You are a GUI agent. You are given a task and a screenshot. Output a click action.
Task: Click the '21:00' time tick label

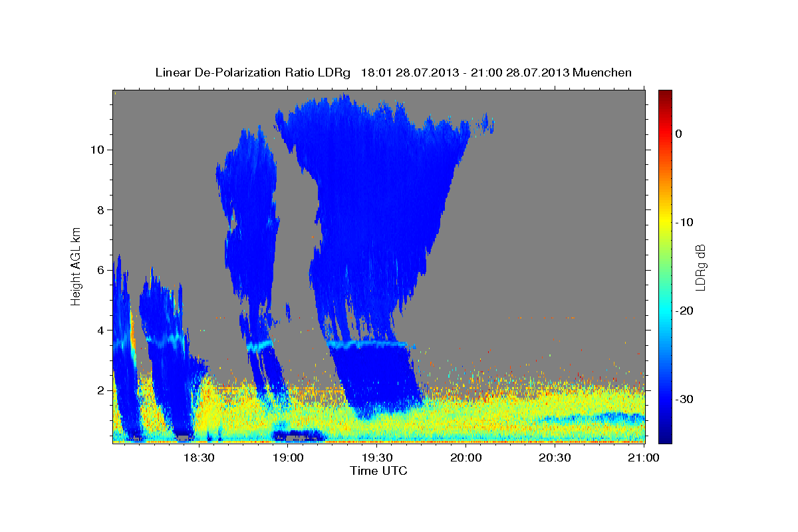pyautogui.click(x=644, y=458)
